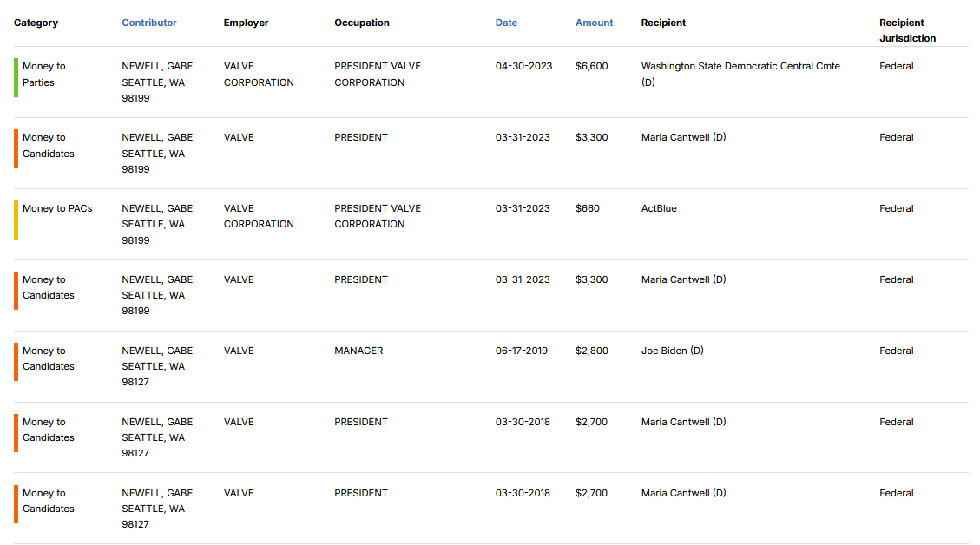The image size is (980, 545).
Task: Click the 06-17-2019 date cell
Action: tap(522, 351)
